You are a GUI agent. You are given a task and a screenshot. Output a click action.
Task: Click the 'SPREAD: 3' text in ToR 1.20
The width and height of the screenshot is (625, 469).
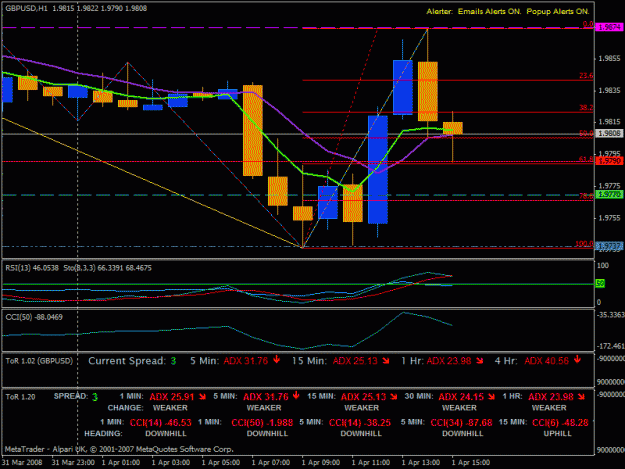76,396
